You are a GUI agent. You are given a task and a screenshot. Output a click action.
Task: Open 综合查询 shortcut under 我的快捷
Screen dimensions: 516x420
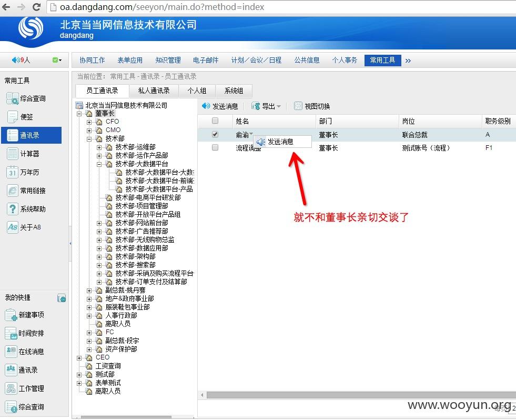(x=25, y=407)
